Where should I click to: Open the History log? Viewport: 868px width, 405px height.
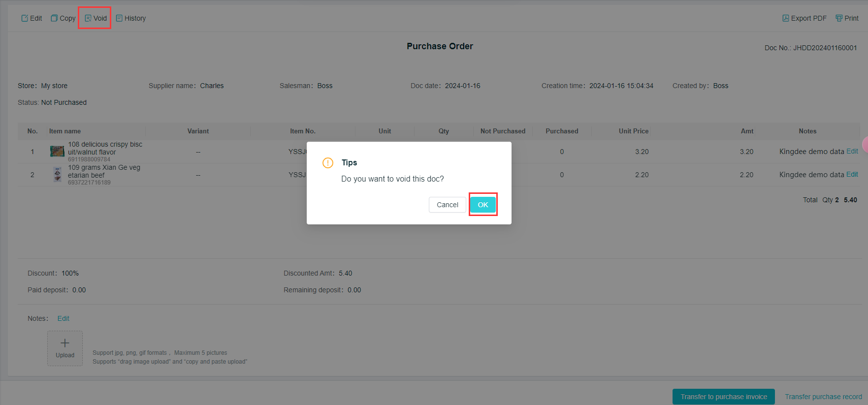pos(131,18)
